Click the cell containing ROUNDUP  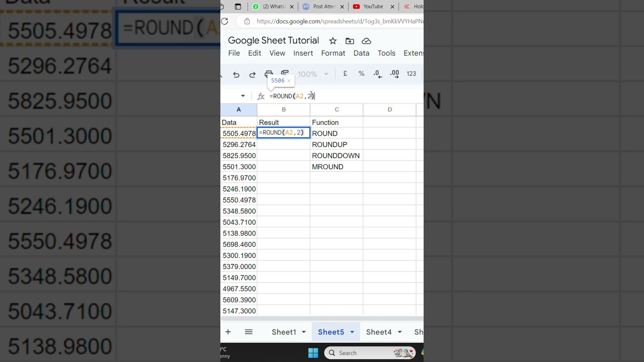(337, 145)
